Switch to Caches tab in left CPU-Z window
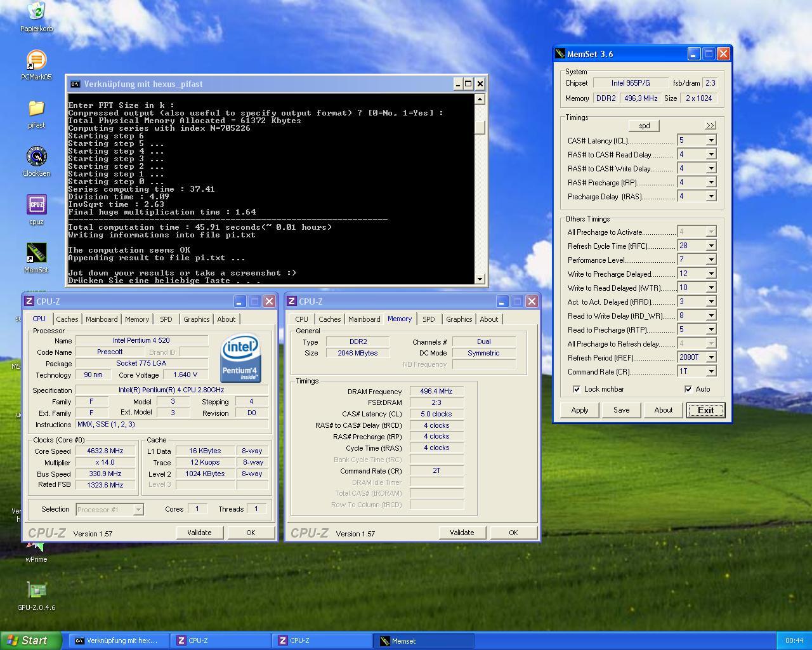The image size is (812, 650). click(67, 319)
